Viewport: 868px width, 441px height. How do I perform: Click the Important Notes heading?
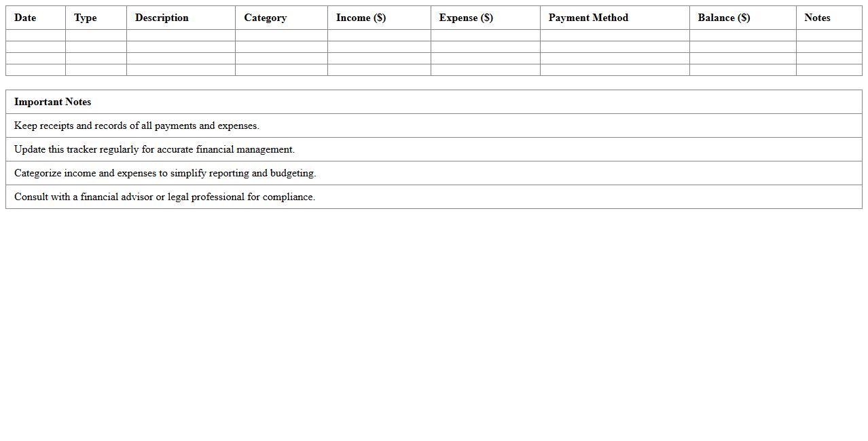click(x=52, y=102)
